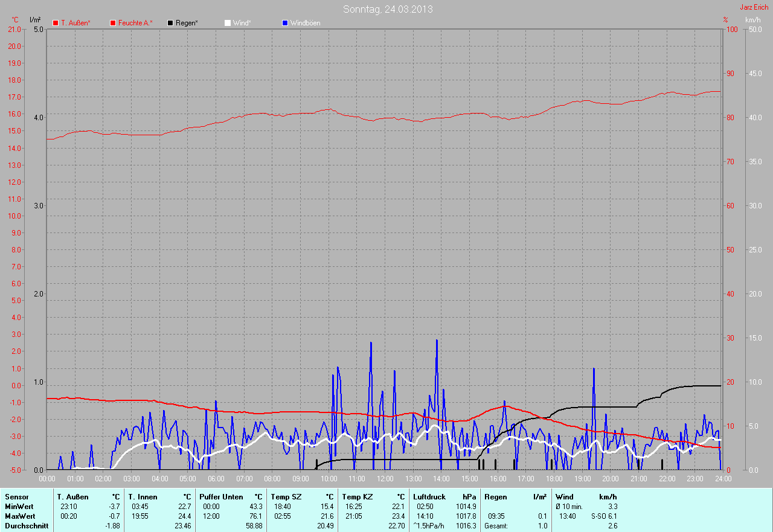The width and height of the screenshot is (773, 532).
Task: Select the Luftdruck header in the data table
Action: (429, 496)
